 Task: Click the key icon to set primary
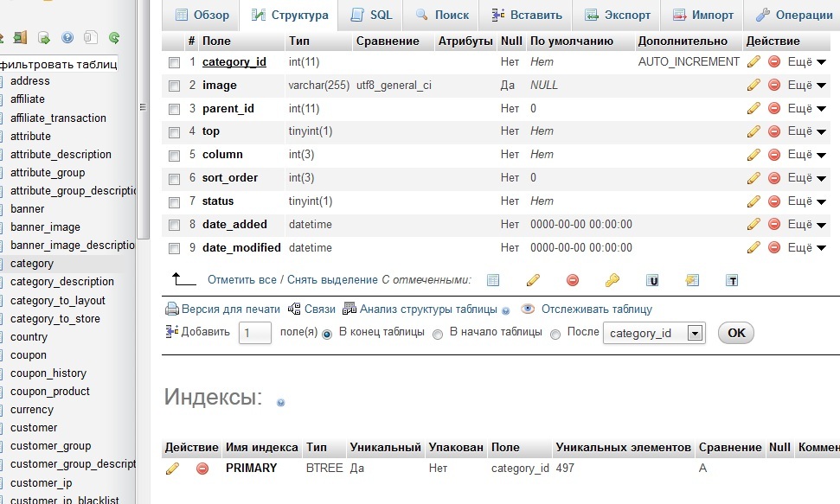612,280
